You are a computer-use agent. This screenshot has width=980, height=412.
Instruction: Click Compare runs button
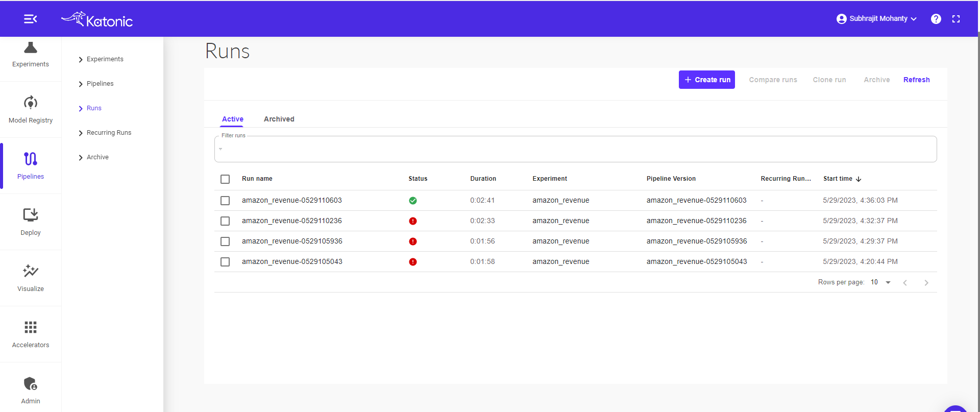773,80
